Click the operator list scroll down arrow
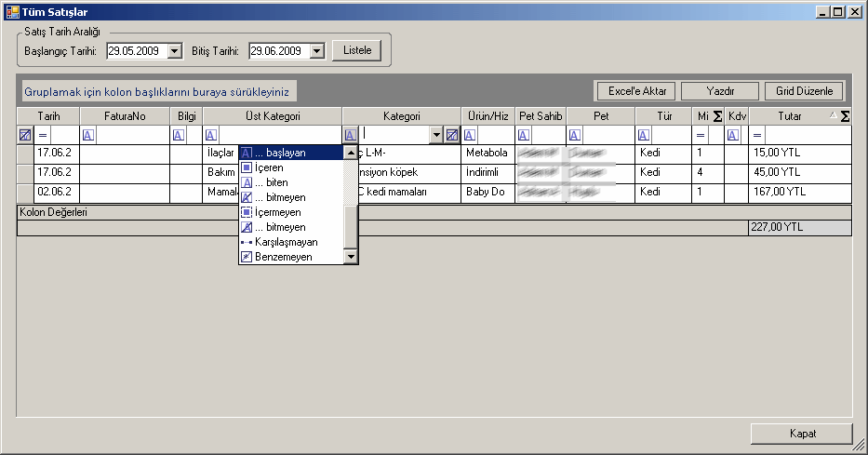 tap(351, 257)
